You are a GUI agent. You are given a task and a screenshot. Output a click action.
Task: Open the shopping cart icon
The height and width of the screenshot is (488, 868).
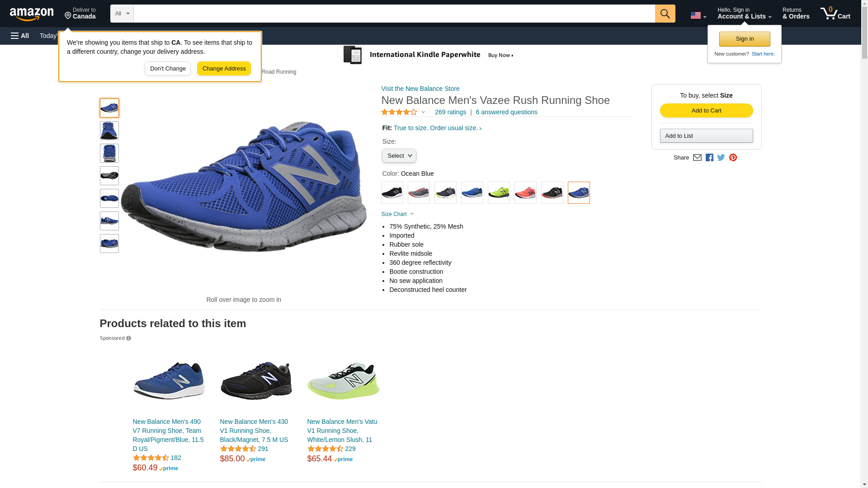point(835,14)
